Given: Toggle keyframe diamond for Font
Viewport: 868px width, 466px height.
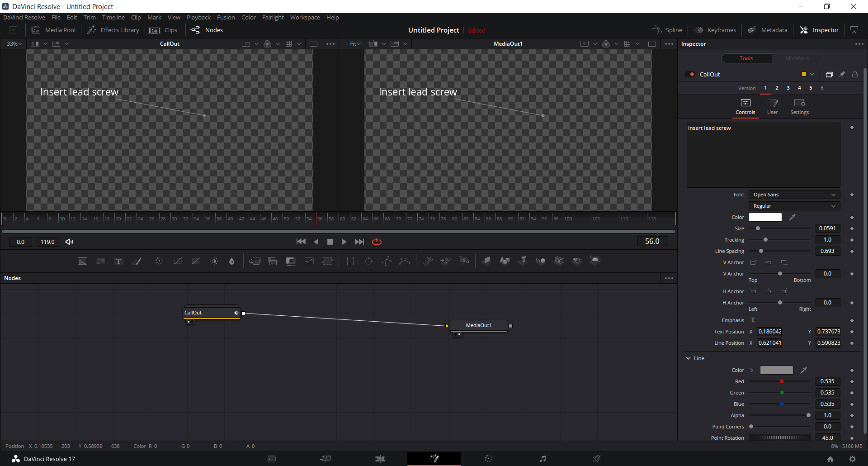Looking at the screenshot, I should tap(852, 195).
